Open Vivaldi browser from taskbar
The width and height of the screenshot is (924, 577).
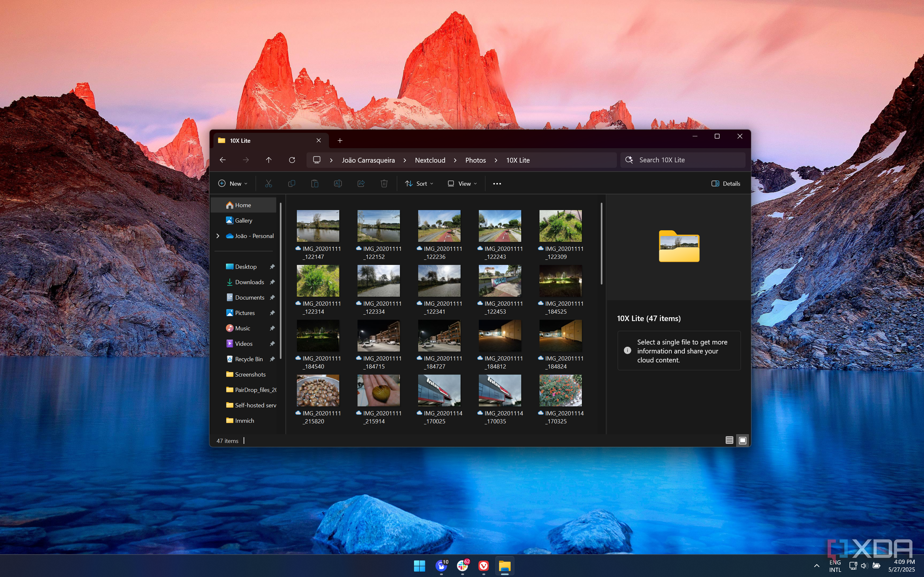click(483, 565)
